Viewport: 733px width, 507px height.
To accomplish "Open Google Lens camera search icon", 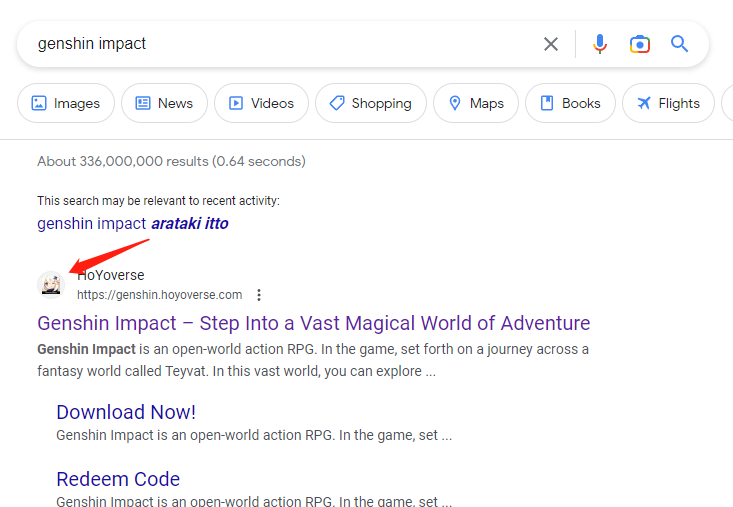I will tap(640, 44).
